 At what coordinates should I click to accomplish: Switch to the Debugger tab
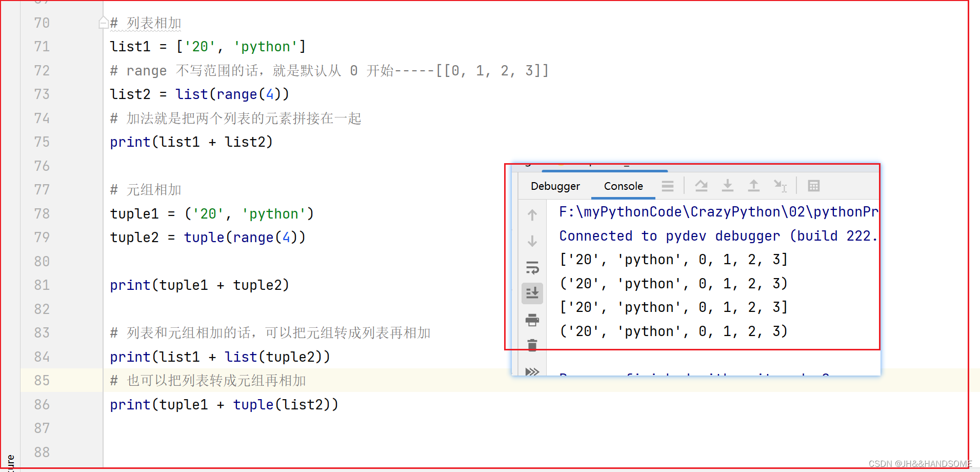point(555,186)
